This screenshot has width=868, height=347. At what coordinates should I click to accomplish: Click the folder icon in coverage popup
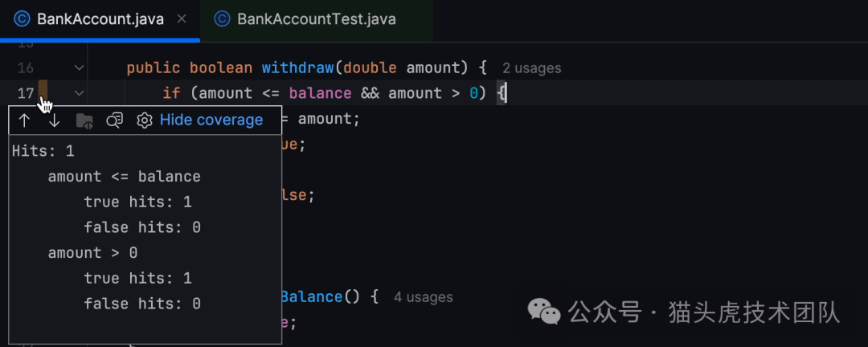[x=84, y=120]
